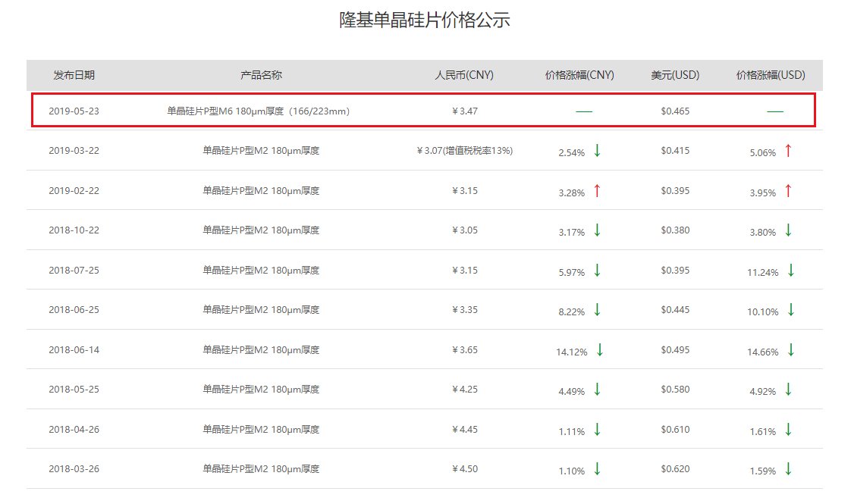This screenshot has height=504, width=851.
Task: Click the price ¥3.07(增值税税率13%)
Action: [x=465, y=151]
